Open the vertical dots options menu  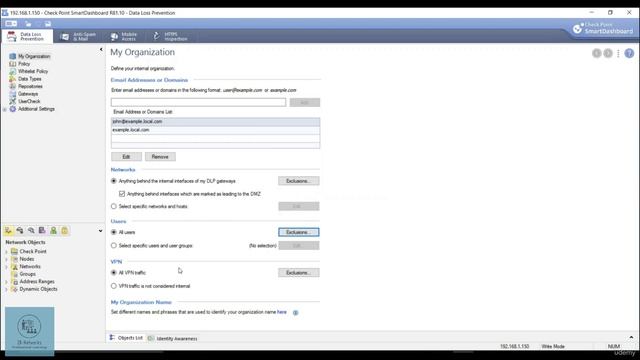point(618,53)
